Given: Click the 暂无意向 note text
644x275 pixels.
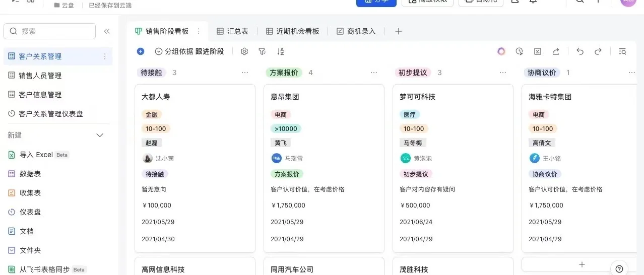Looking at the screenshot, I should click(x=154, y=189).
